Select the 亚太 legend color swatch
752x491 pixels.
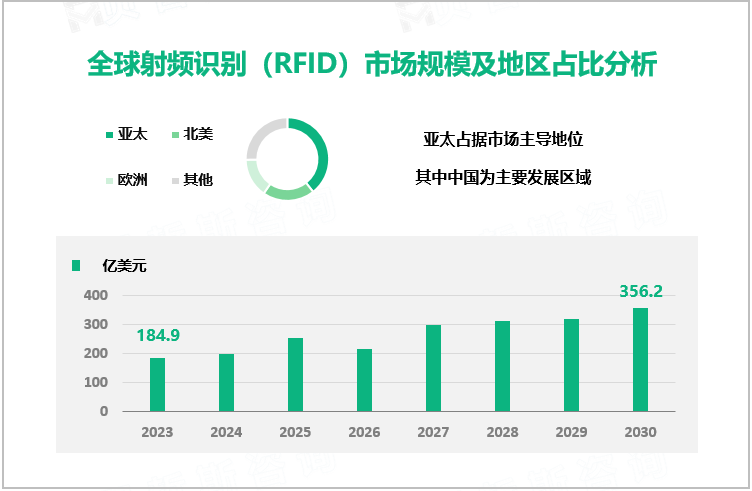(109, 135)
